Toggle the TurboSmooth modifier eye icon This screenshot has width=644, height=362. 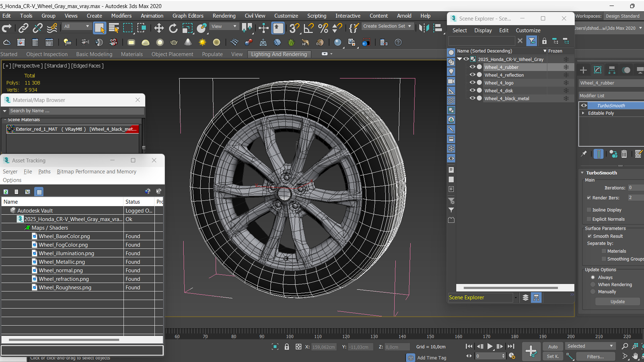(x=584, y=105)
